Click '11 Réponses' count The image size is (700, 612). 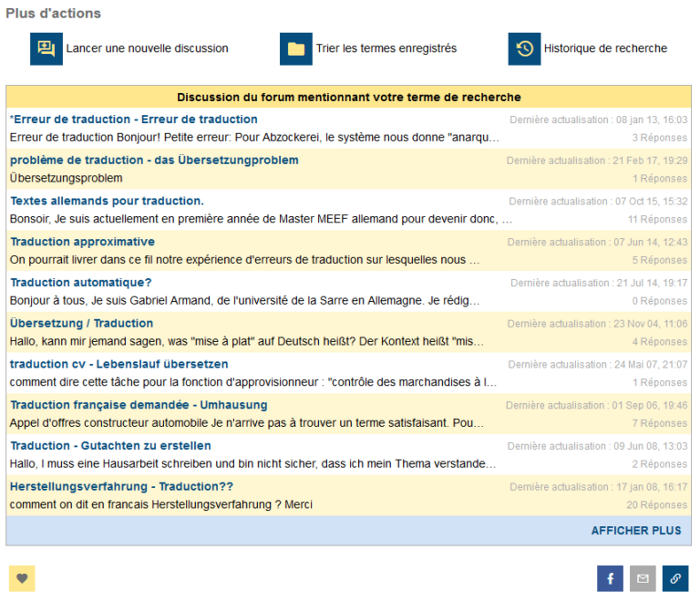(657, 219)
